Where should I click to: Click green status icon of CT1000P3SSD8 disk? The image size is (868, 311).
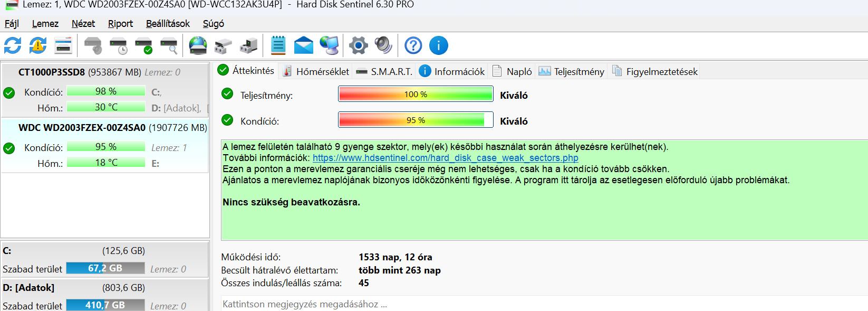pos(9,93)
